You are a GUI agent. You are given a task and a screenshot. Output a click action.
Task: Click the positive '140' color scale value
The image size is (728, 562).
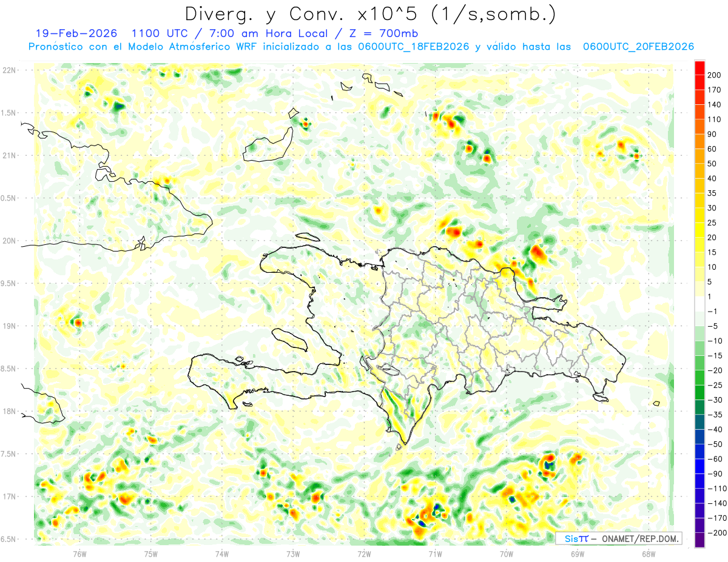pyautogui.click(x=714, y=105)
